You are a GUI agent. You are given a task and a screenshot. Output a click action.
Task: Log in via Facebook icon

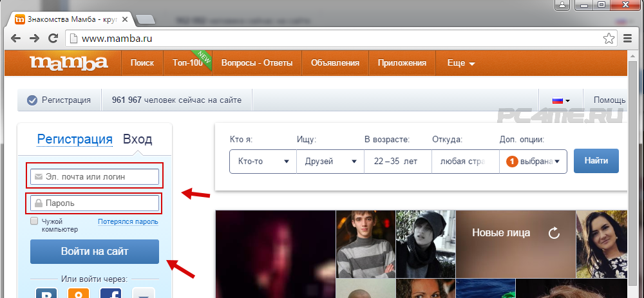111,293
